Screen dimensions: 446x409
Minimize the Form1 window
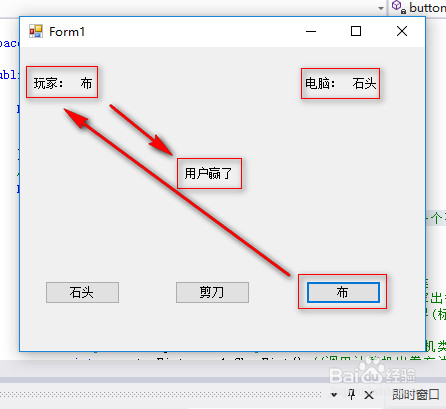(x=311, y=31)
